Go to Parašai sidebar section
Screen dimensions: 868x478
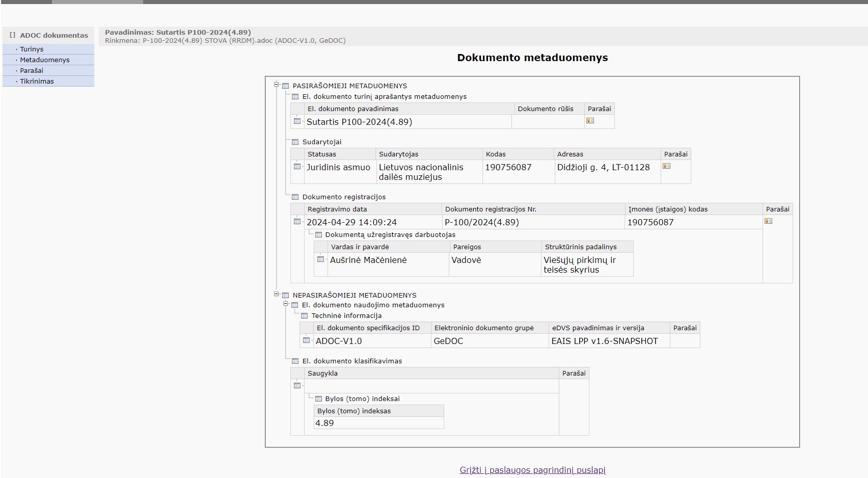[x=32, y=71]
